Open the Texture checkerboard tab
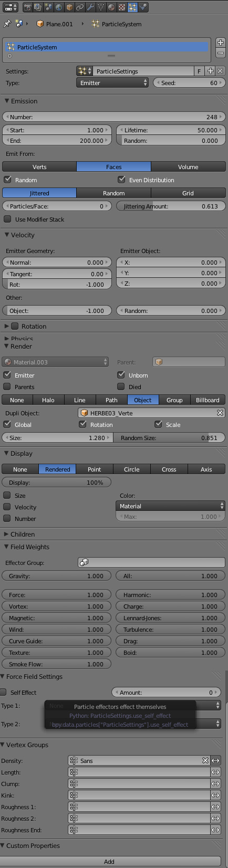Screen dimensions: 228x868 (121, 7)
